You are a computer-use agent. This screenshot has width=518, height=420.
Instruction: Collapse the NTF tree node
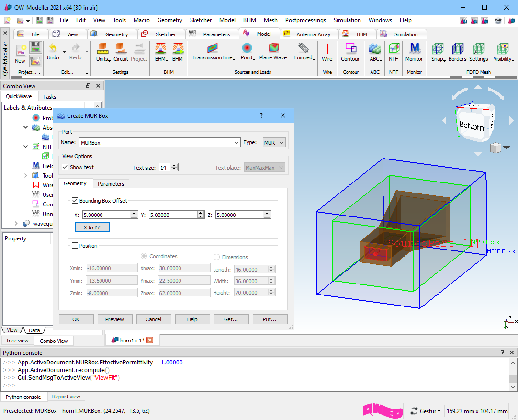25,147
